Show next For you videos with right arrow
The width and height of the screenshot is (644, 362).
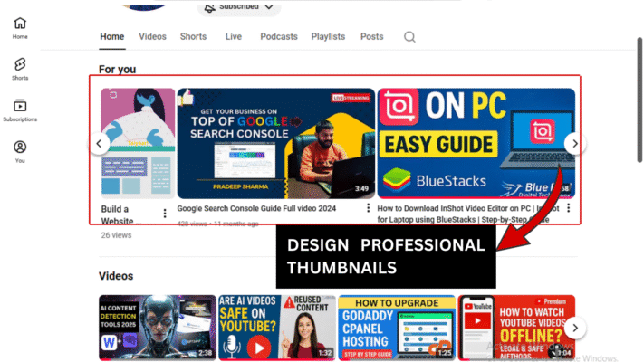click(574, 144)
